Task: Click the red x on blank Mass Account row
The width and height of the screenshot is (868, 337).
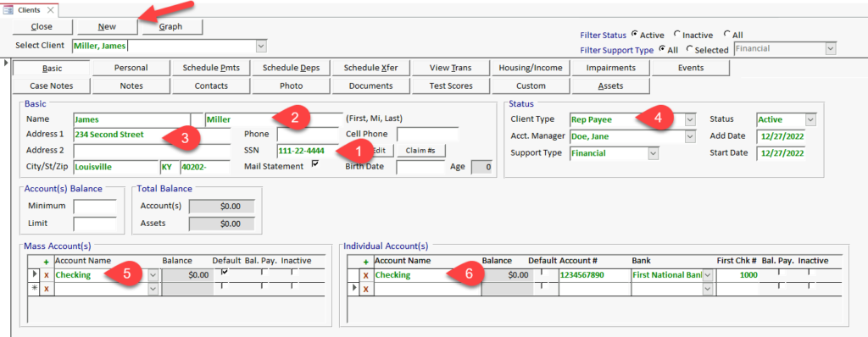Action: pyautogui.click(x=47, y=288)
